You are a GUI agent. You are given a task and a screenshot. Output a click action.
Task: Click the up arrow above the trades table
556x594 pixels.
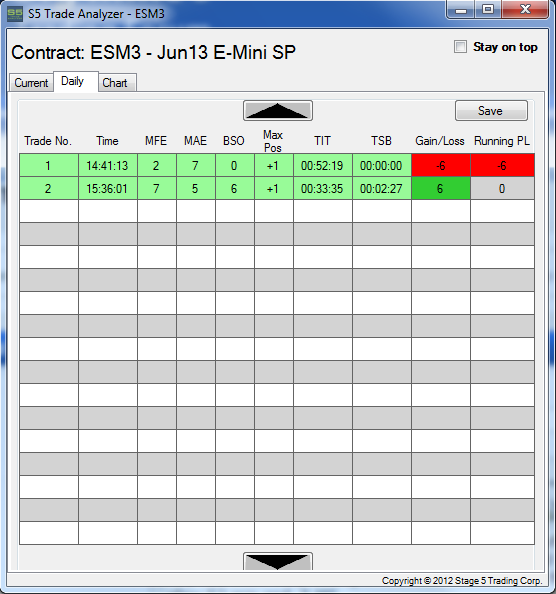click(x=278, y=111)
